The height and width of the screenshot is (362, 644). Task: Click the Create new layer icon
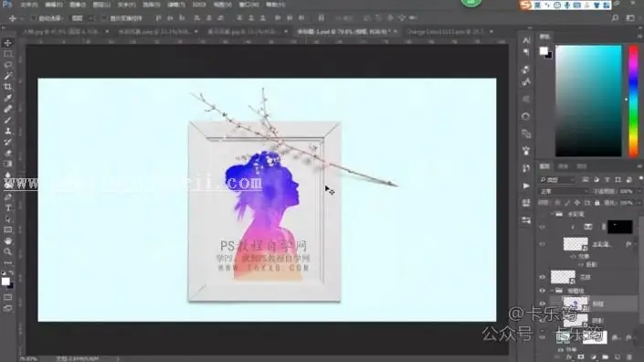(x=618, y=357)
